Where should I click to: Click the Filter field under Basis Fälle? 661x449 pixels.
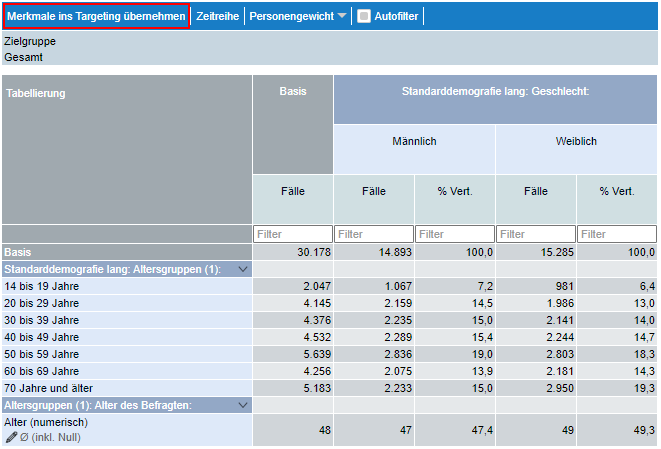pos(292,234)
